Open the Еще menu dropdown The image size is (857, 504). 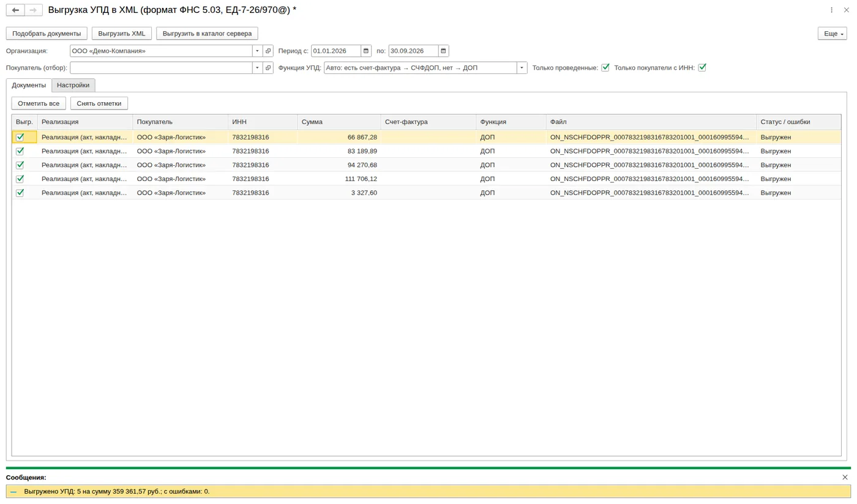[x=833, y=34]
